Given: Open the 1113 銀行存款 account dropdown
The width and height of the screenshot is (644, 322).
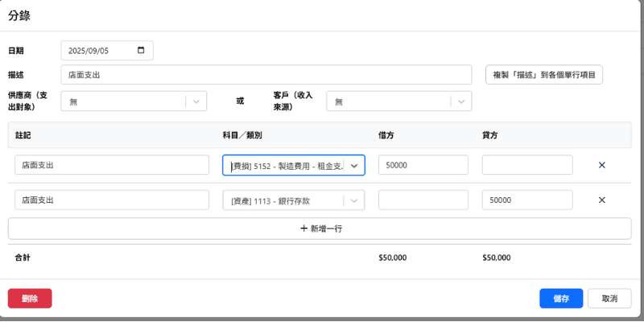Looking at the screenshot, I should click(x=354, y=200).
